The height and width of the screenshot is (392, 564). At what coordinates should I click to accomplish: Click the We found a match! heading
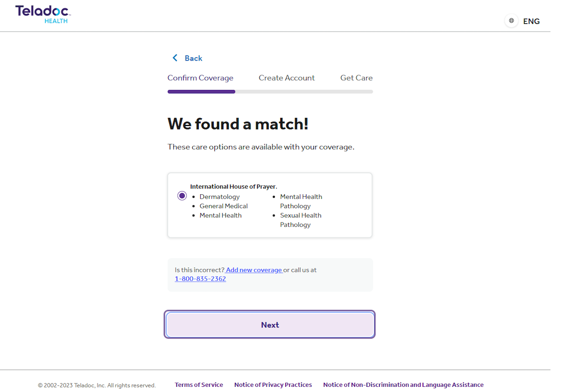238,124
